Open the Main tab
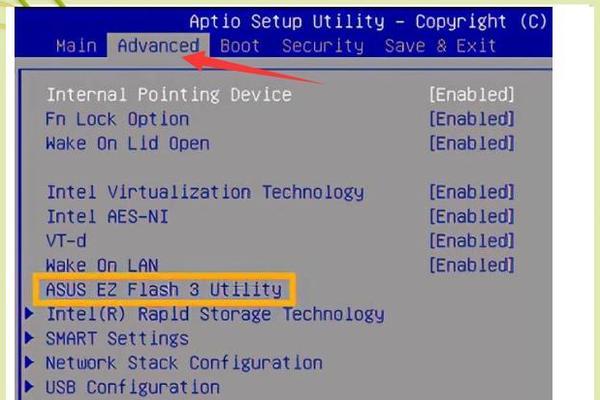Screen dimensions: 600x400 coord(76,45)
